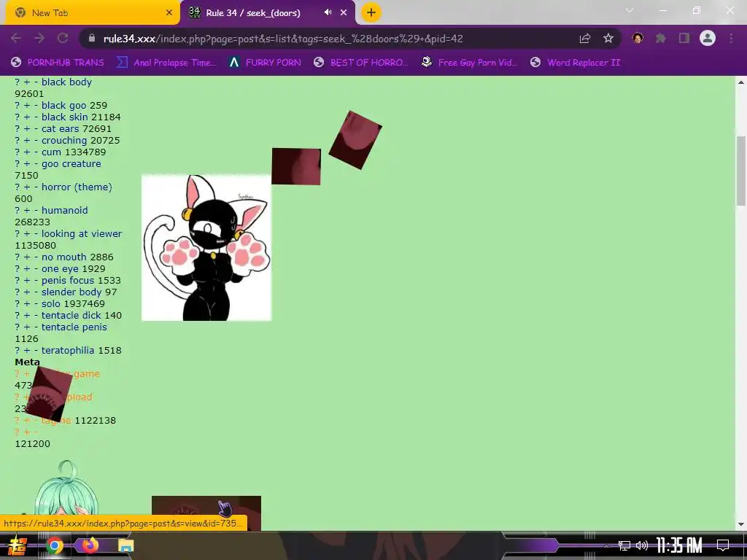Viewport: 747px width, 560px height.
Task: Open the Free Gay Porn Vid... bookmark
Action: pyautogui.click(x=470, y=63)
